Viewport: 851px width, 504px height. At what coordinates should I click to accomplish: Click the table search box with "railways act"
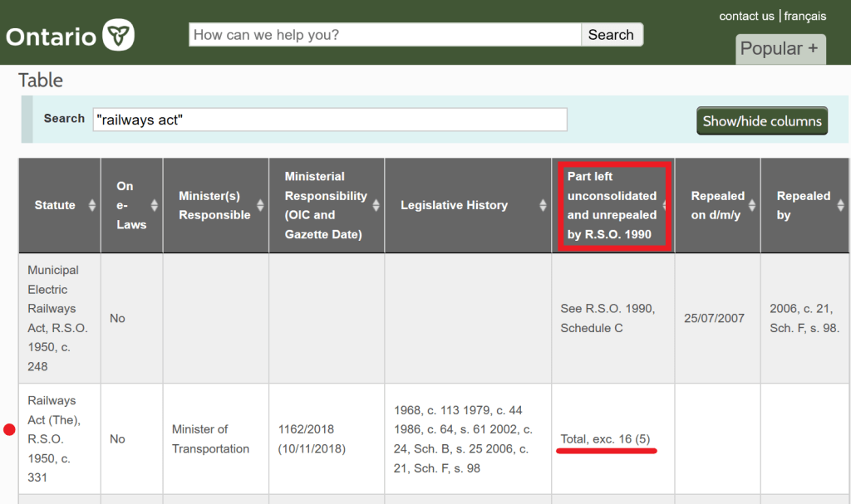(x=330, y=120)
